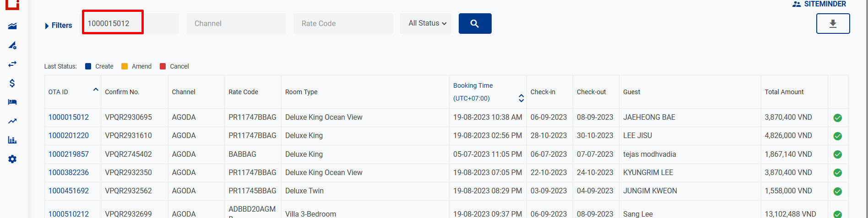Open the SITEMINDER user menu
This screenshot has width=868, height=218.
point(819,4)
